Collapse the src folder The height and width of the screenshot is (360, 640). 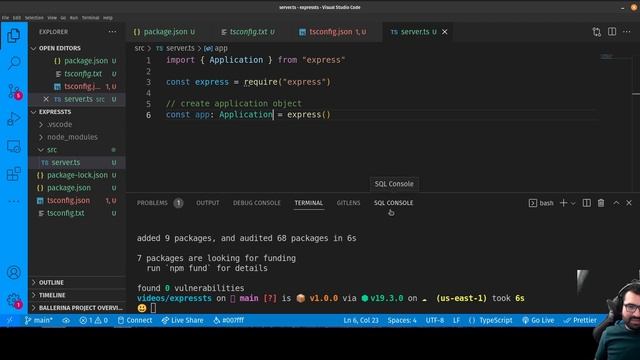point(77,150)
